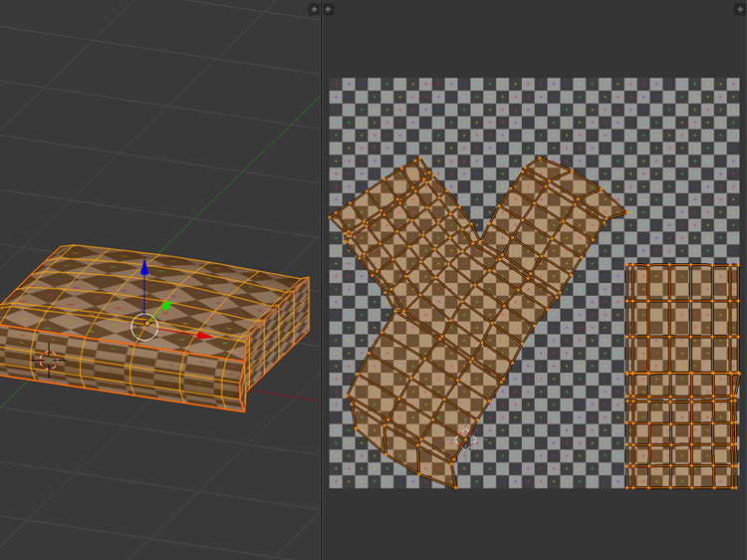The width and height of the screenshot is (747, 560).
Task: Expand the UV editor's top-left plus-icon panel
Action: [329, 9]
